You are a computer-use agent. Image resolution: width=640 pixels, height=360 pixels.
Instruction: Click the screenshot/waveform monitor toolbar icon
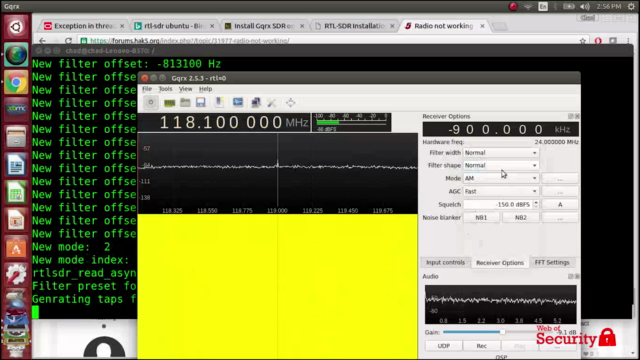click(238, 102)
